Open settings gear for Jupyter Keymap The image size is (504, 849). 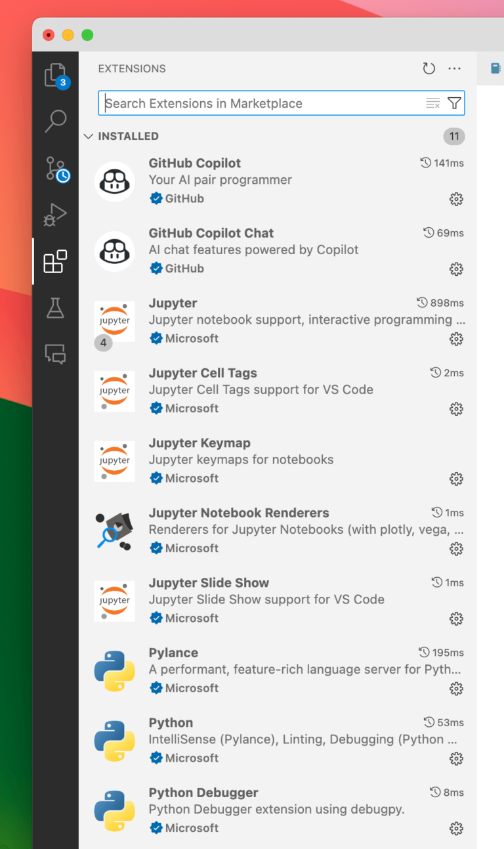tap(456, 479)
